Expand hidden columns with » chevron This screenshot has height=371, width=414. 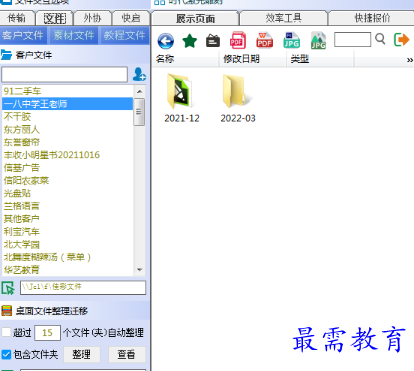(410, 60)
